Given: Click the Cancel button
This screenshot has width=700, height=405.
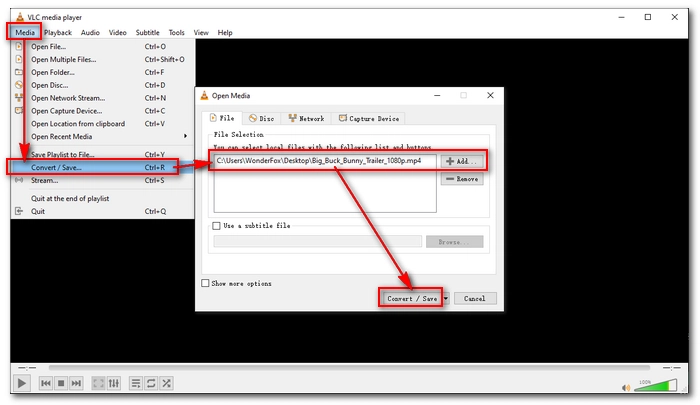Looking at the screenshot, I should (x=475, y=298).
